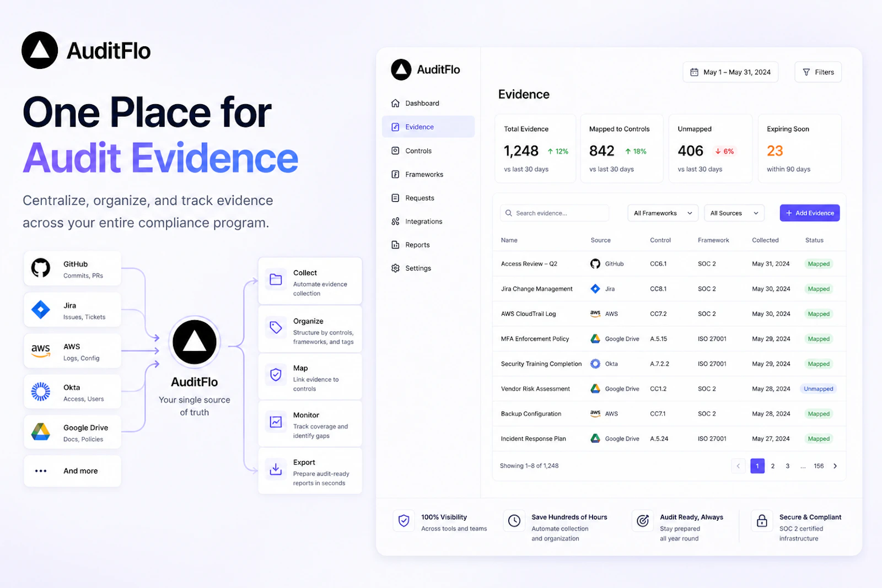Click the Showing 1–8 of 1,248 text

point(529,466)
